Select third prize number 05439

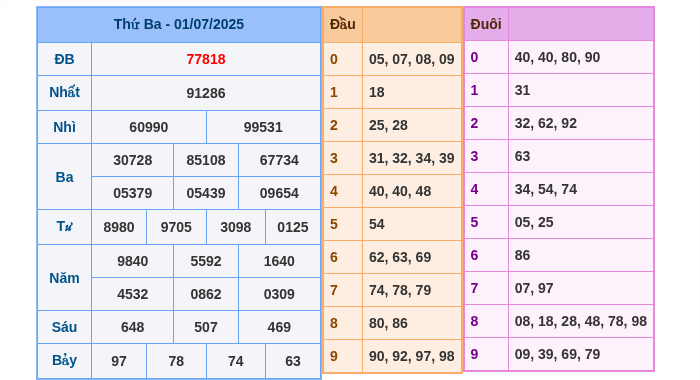click(206, 193)
